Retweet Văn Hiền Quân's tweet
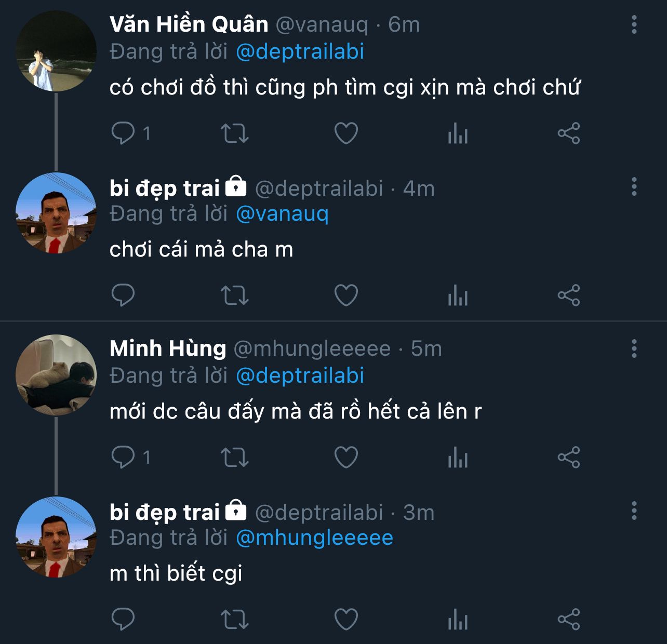The image size is (667, 644). point(235,133)
